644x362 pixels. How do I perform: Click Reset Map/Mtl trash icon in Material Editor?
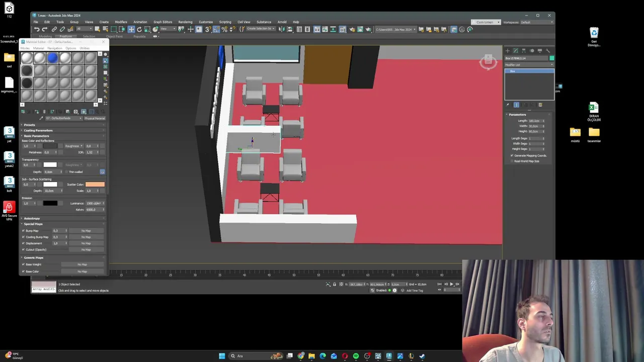[44, 112]
